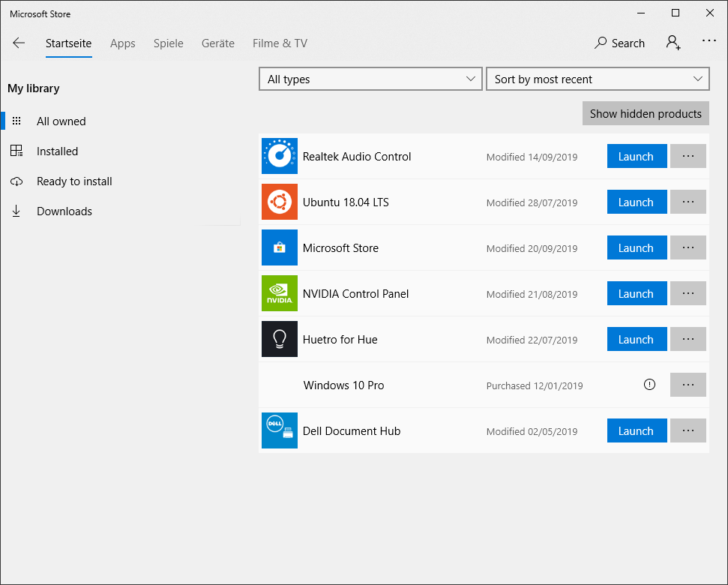Viewport: 728px width, 585px height.
Task: Click the Dell Document Hub title text
Action: click(352, 430)
